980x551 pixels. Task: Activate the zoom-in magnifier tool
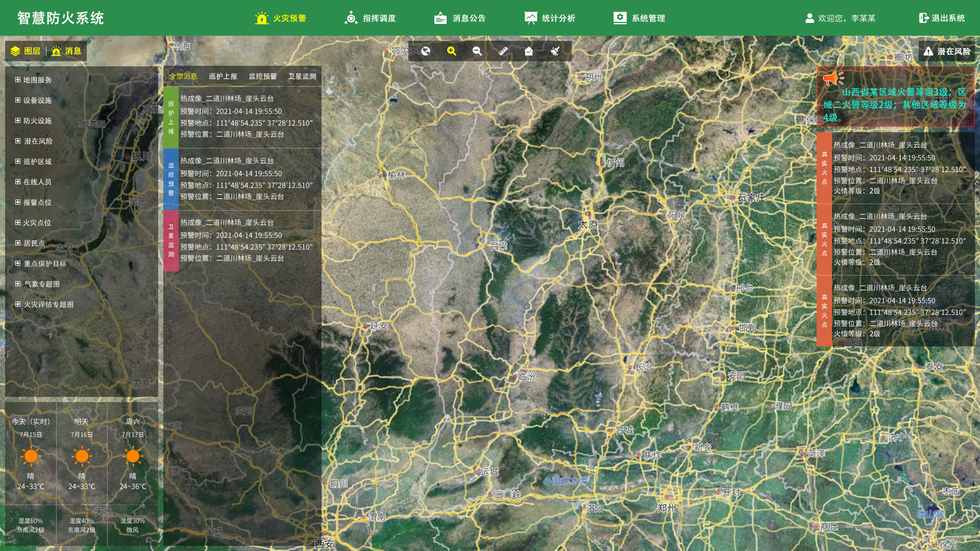point(452,51)
